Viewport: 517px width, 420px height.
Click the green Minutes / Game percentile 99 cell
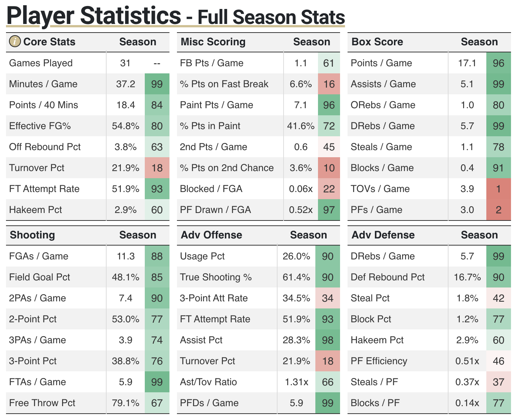[157, 84]
